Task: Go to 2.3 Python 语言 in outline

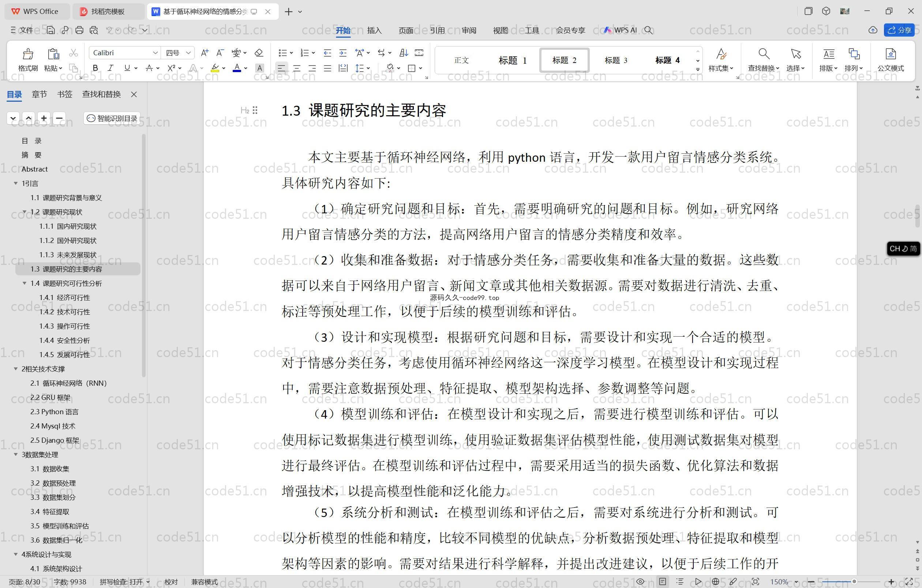Action: (55, 412)
